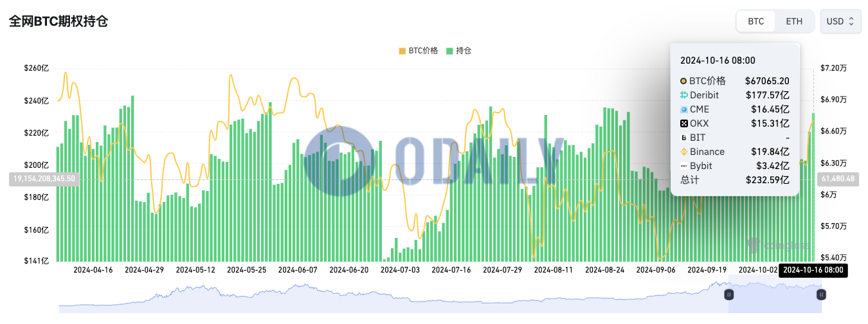Click the left axis crosshair label 19,154,208,345.50
The width and height of the screenshot is (868, 324).
(x=44, y=179)
